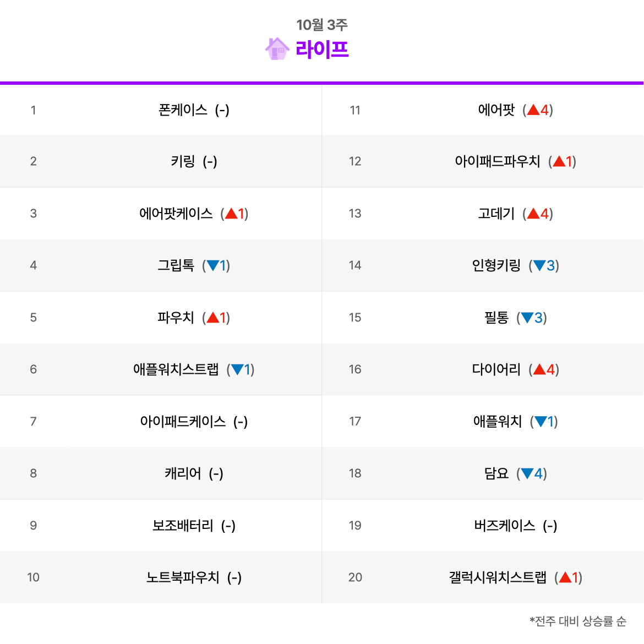Click the purple house icon beside 라이프
644x644 pixels.
(x=277, y=49)
